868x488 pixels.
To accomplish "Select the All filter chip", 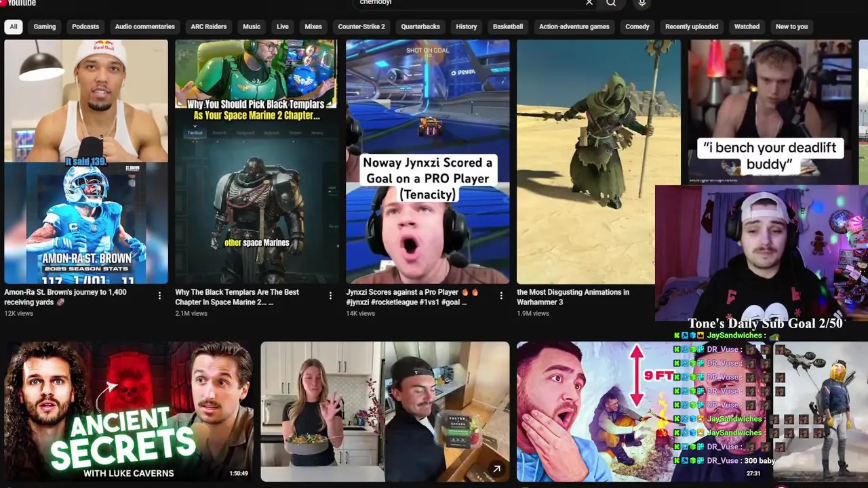I will [13, 26].
